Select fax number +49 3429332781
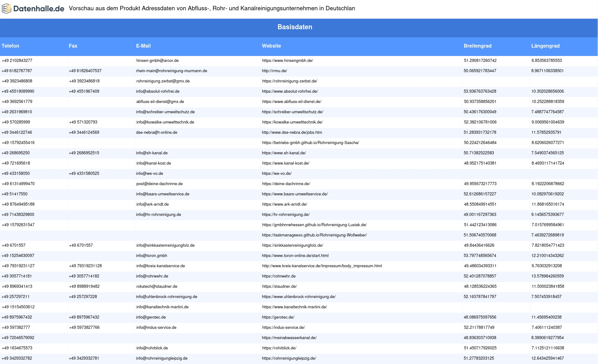The image size is (598, 364). (84, 358)
